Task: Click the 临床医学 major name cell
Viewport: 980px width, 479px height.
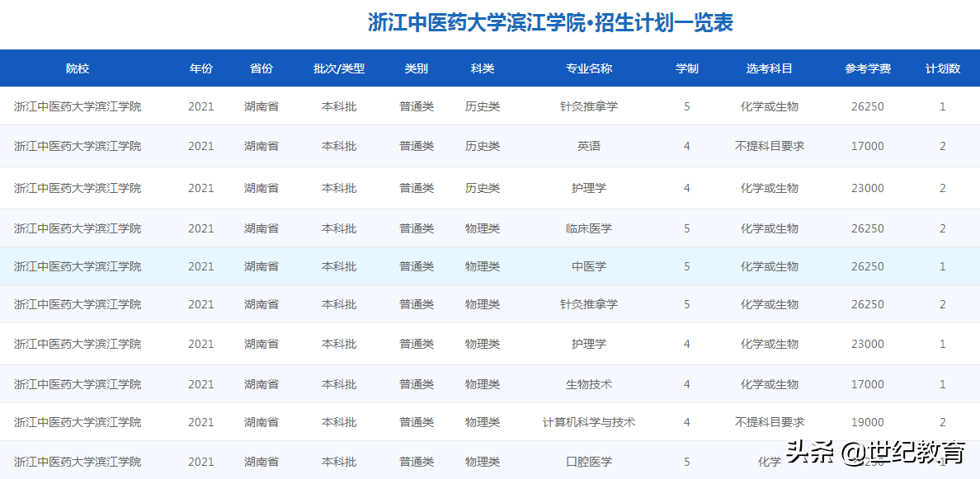Action: (x=587, y=228)
